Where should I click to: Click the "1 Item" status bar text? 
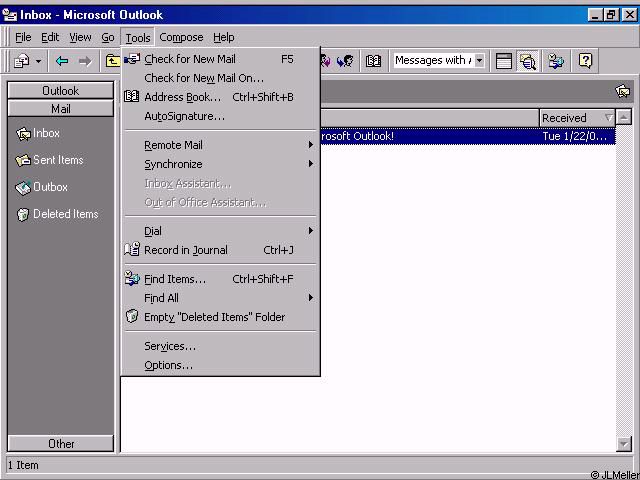click(x=23, y=465)
